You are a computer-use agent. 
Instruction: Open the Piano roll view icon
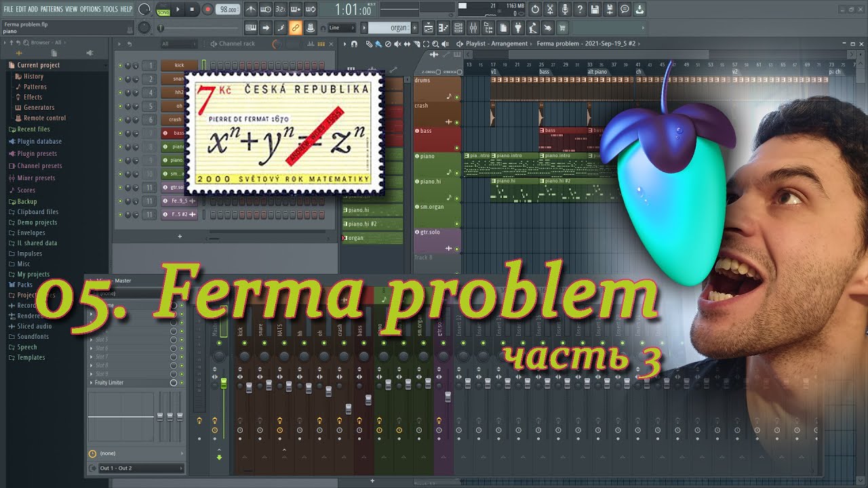443,28
